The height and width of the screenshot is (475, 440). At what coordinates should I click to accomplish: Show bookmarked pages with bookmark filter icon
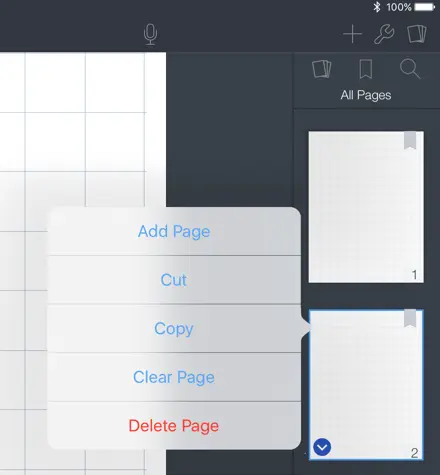[366, 69]
